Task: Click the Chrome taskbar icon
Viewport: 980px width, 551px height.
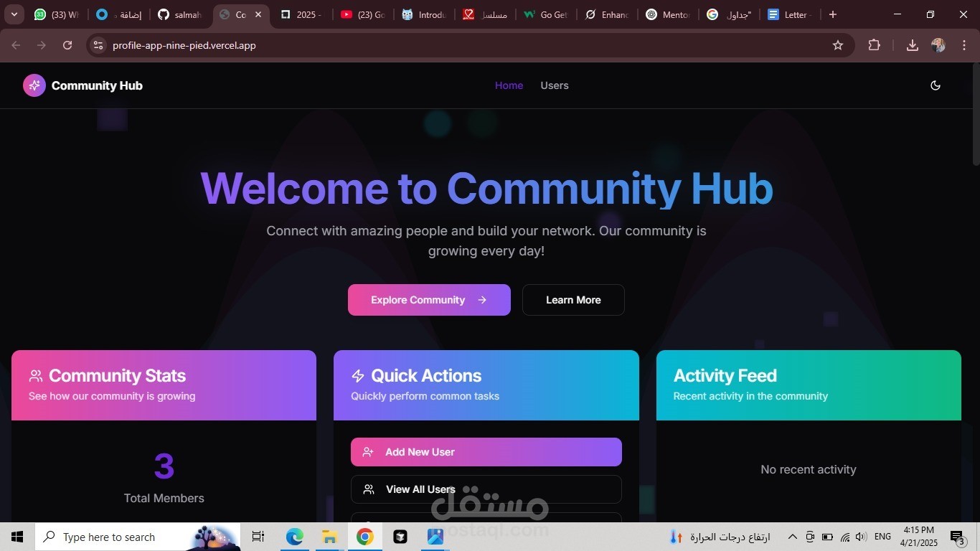Action: point(365,537)
